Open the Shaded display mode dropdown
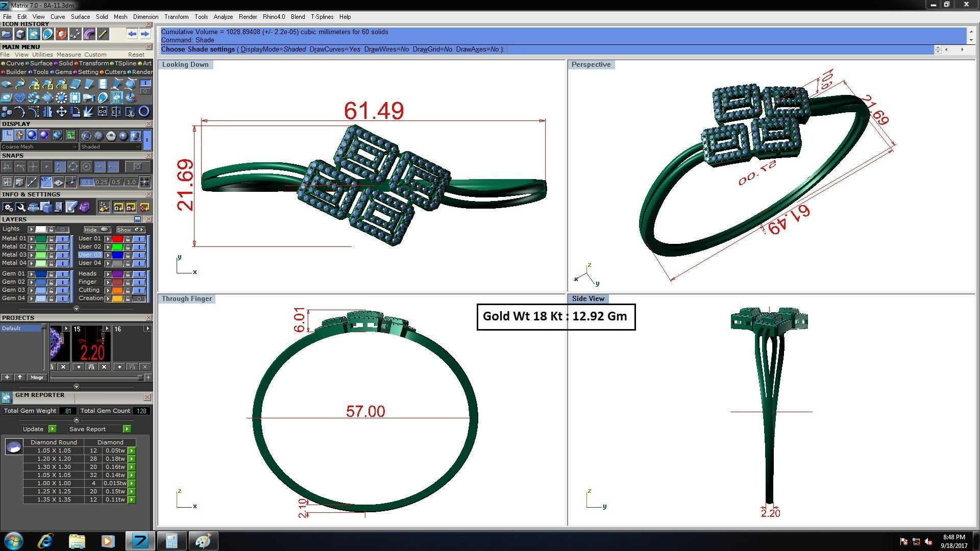The image size is (980, 551). click(110, 147)
